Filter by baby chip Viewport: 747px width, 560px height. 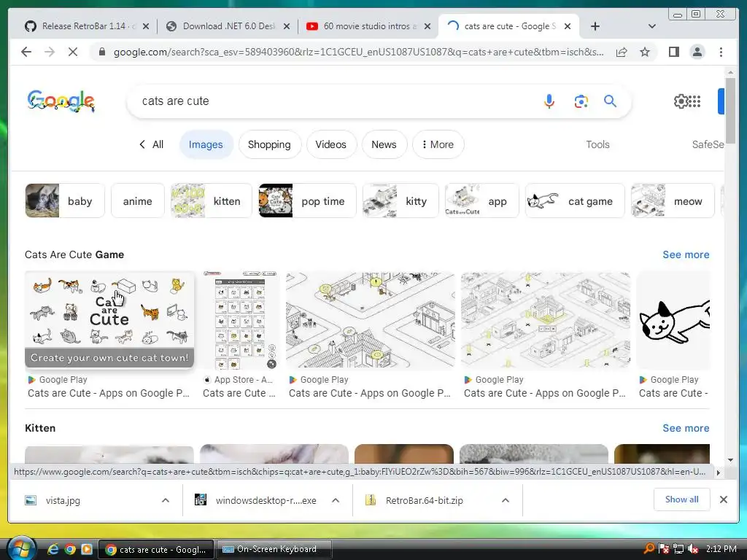pos(65,201)
